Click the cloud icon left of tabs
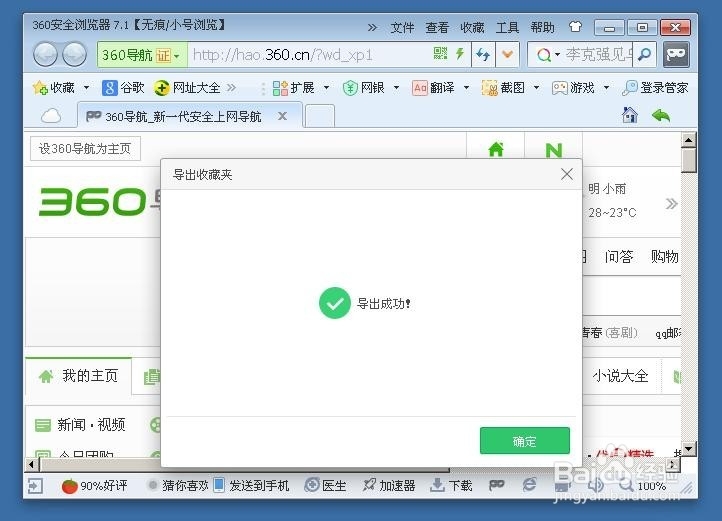This screenshot has height=521, width=722. (51, 116)
